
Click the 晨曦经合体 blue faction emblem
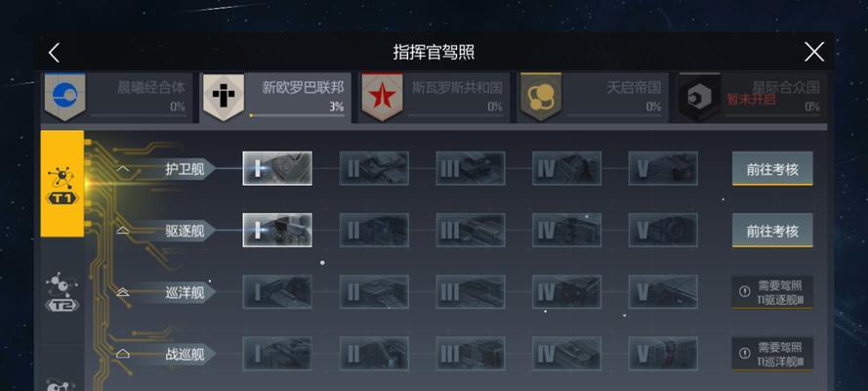[64, 97]
